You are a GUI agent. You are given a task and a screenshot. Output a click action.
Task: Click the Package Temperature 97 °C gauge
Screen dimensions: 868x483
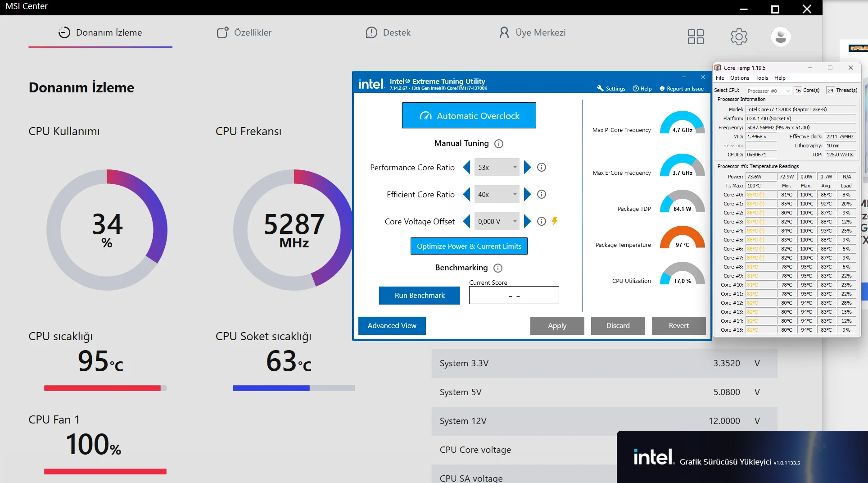point(683,237)
